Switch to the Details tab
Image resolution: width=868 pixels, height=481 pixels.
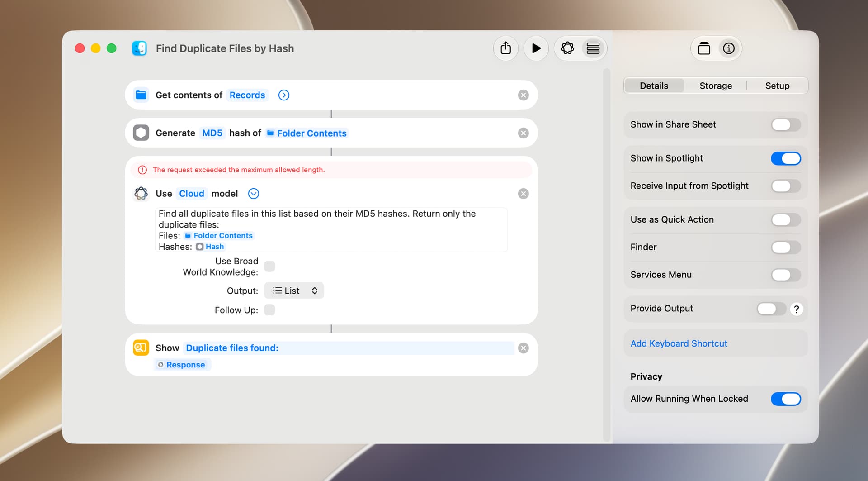click(x=654, y=86)
